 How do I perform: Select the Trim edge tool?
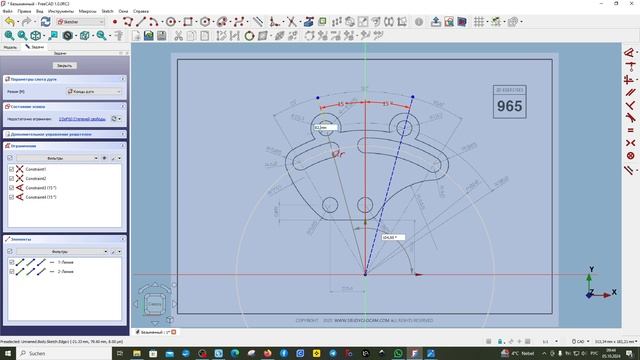tap(291, 22)
